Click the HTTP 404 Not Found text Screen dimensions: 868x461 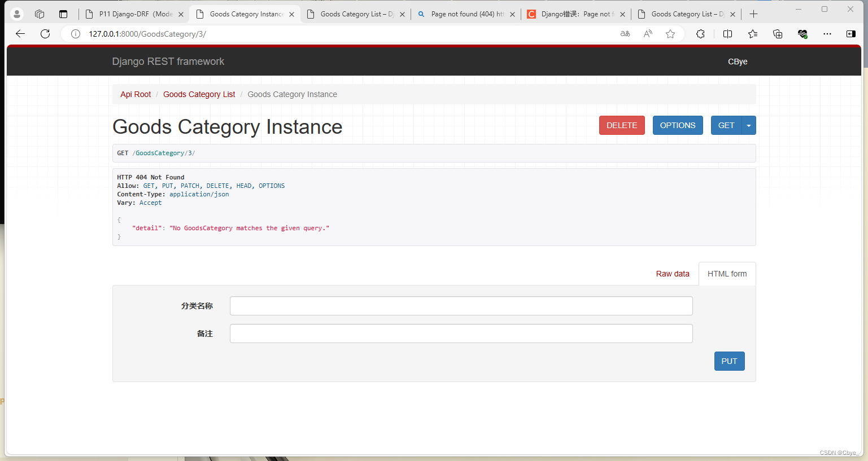click(151, 177)
